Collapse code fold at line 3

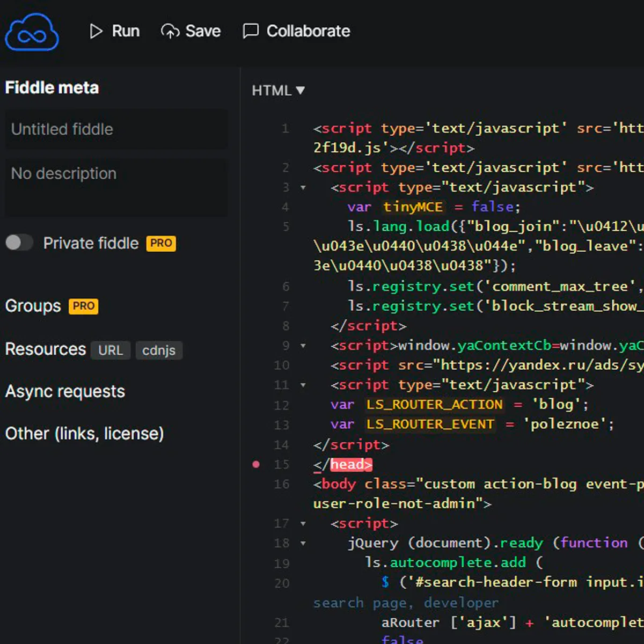click(x=303, y=188)
